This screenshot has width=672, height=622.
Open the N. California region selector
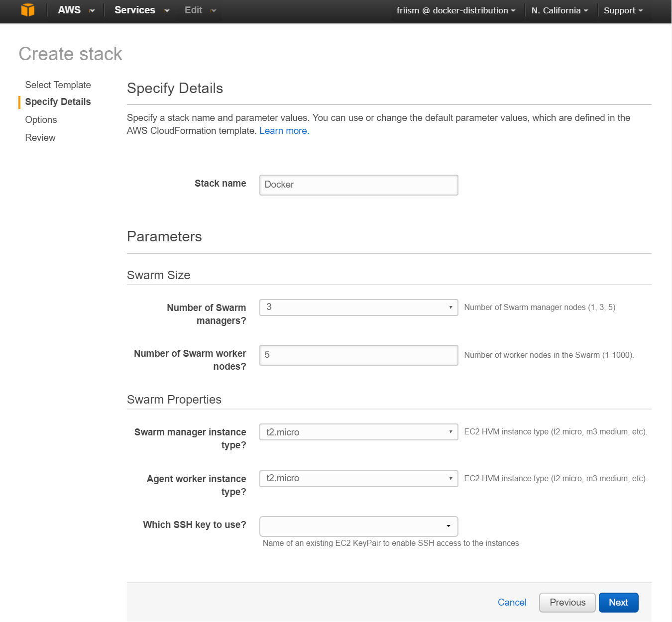(560, 10)
